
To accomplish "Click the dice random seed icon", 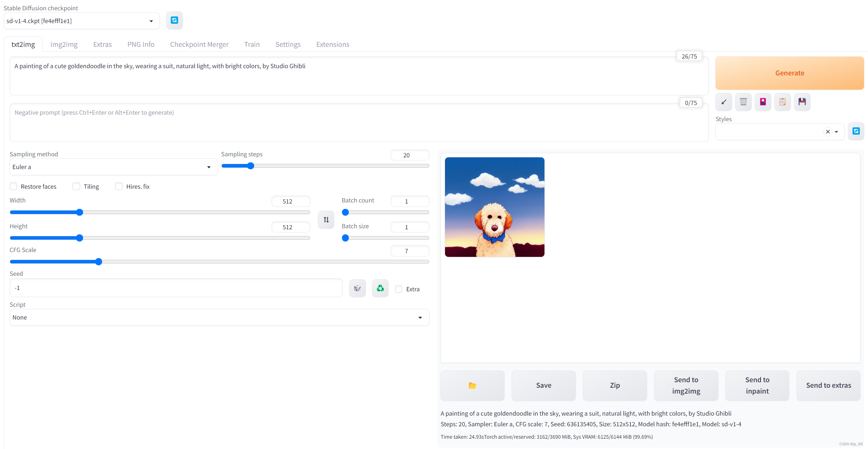I will coord(357,288).
